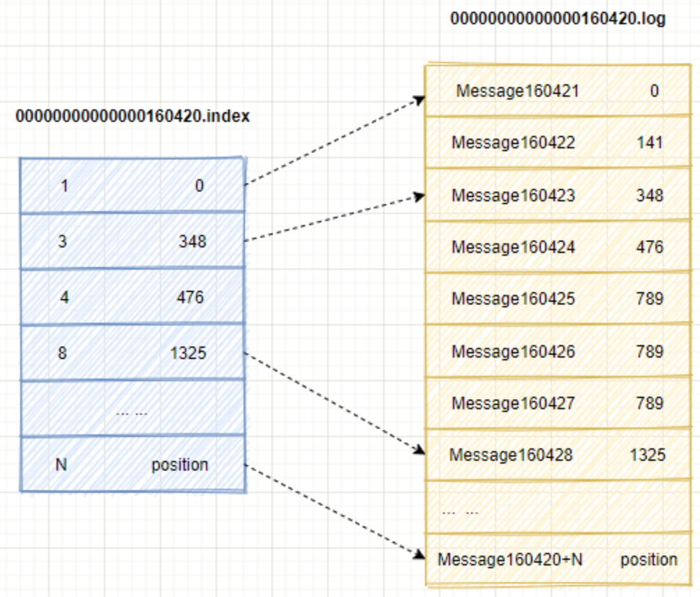Select Message160425 in the log
Viewport: 700px width, 597px height.
pyautogui.click(x=514, y=299)
